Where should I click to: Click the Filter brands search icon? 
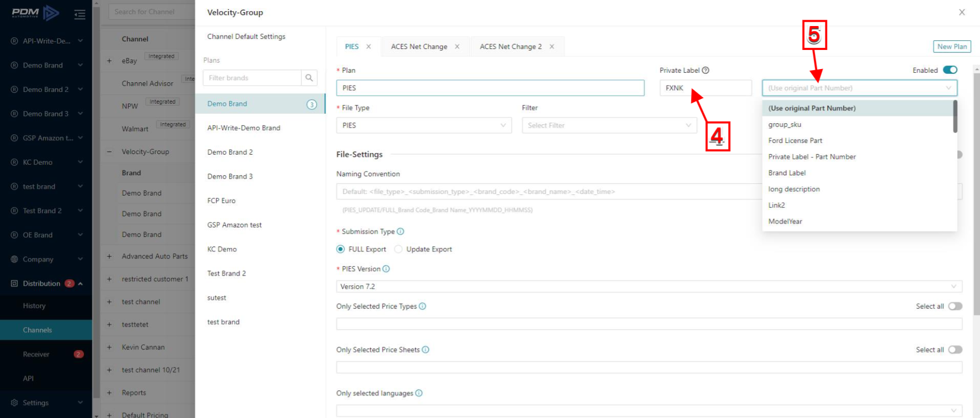tap(309, 78)
